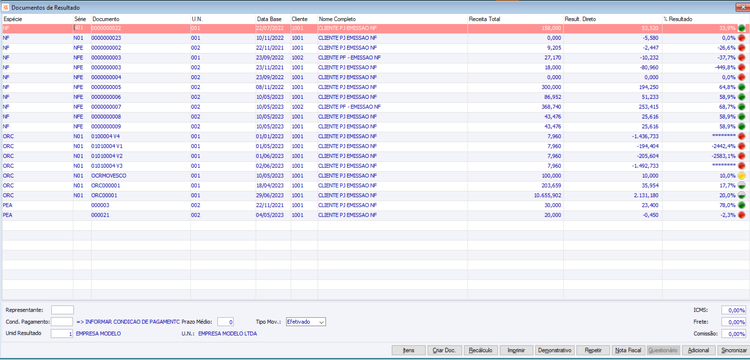Click the green status icon for document 0000000008
The image size is (750, 360).
point(741,117)
